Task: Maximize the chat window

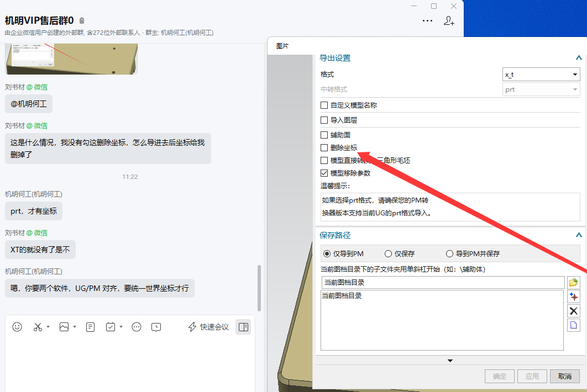Action: point(434,6)
